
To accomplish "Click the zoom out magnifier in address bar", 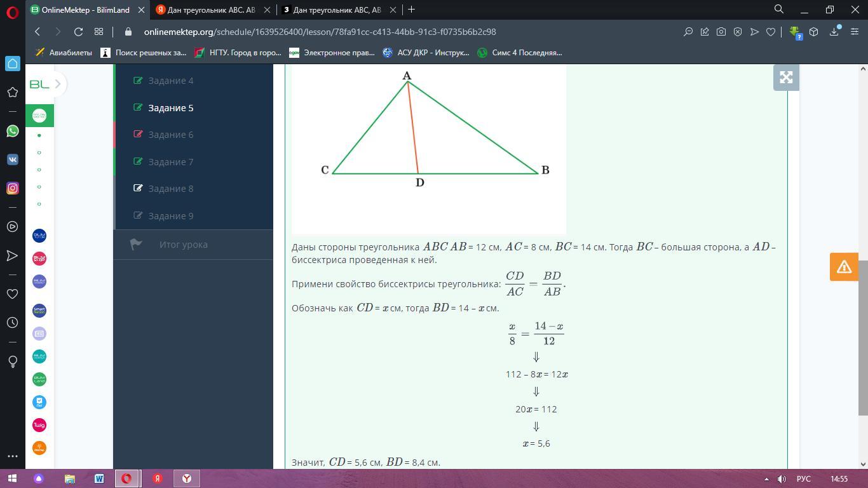I will [688, 32].
